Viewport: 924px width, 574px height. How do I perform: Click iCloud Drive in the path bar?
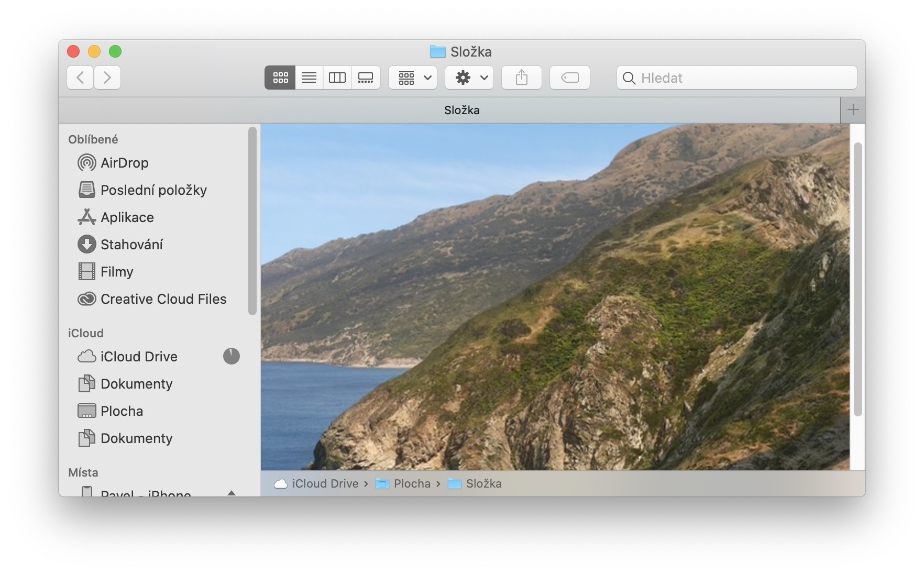(324, 483)
